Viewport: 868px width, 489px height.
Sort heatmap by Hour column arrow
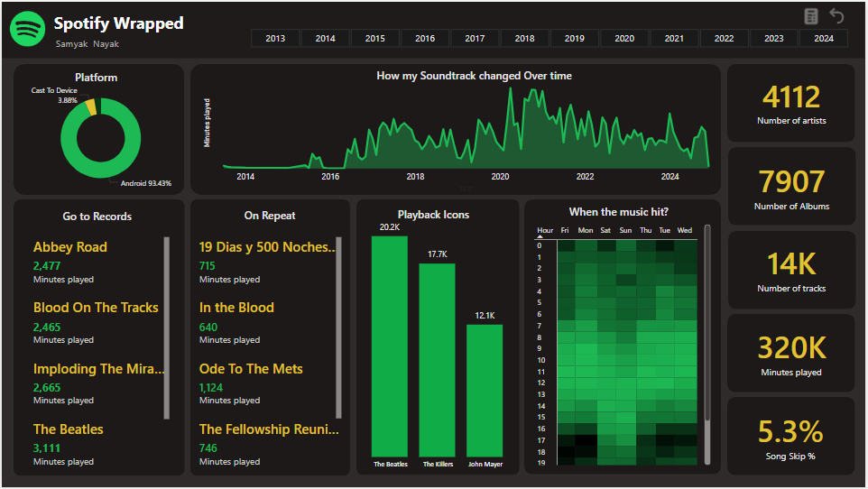click(x=540, y=236)
